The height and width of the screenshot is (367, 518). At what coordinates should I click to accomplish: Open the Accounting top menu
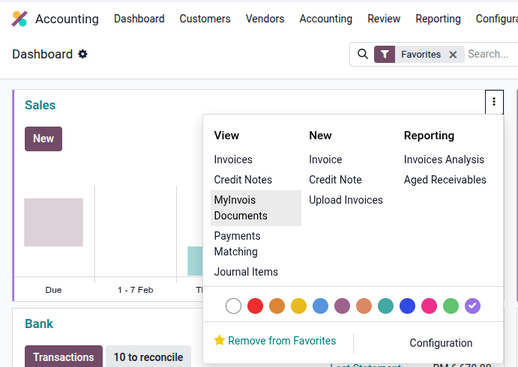[x=326, y=19]
